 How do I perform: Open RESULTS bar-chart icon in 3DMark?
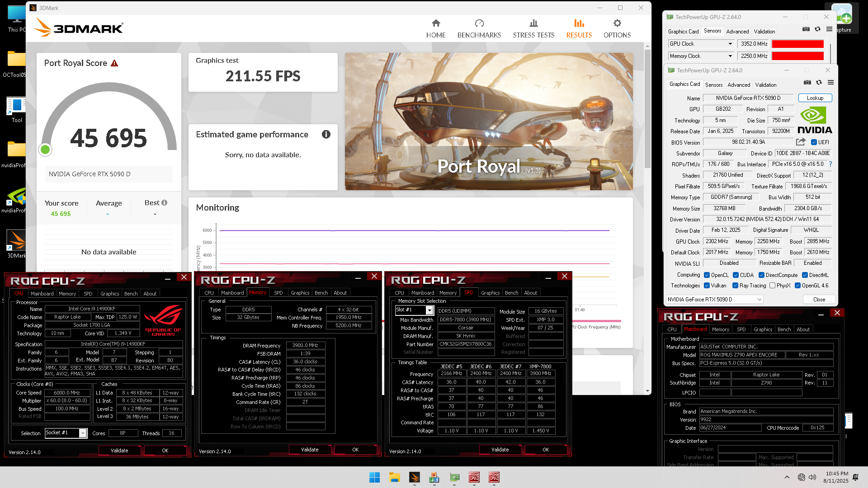(x=579, y=23)
